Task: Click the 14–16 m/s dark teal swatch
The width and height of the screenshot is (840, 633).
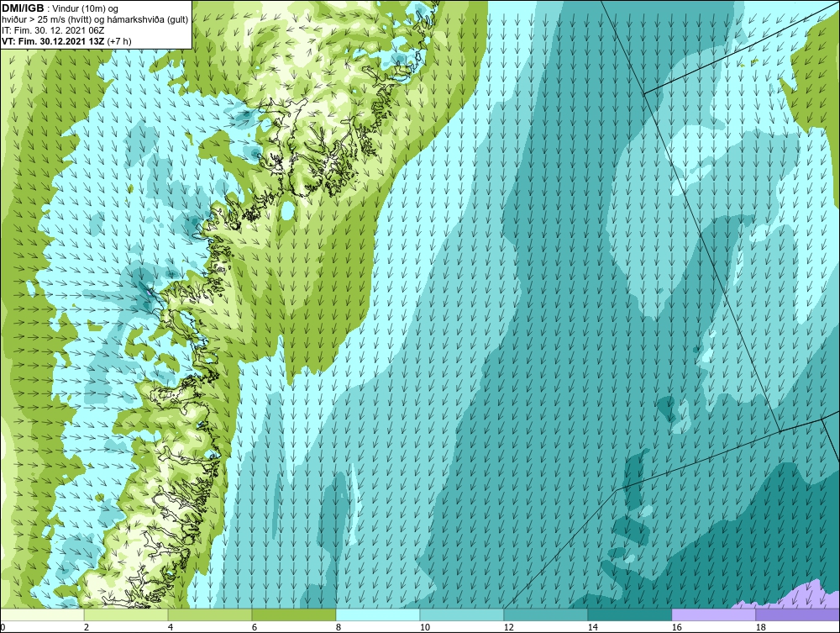Action: coord(629,615)
